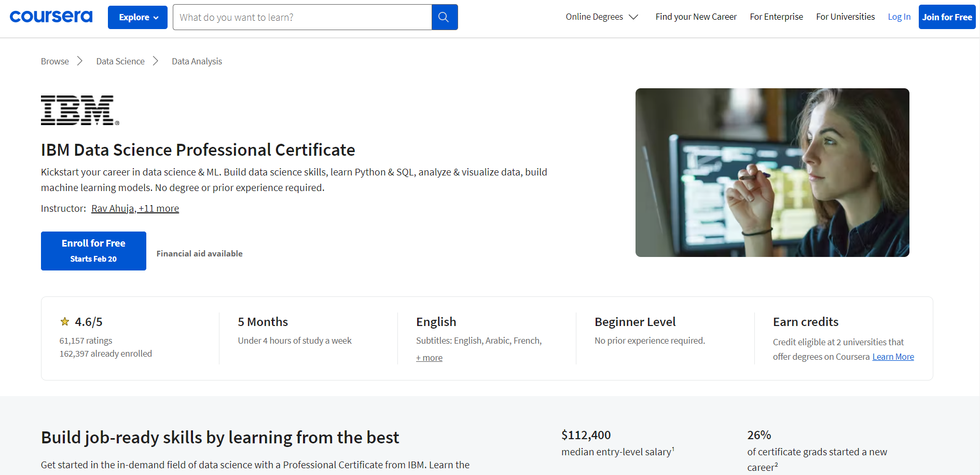Image resolution: width=980 pixels, height=475 pixels.
Task: Click the 4.6/5 rating text
Action: (89, 322)
